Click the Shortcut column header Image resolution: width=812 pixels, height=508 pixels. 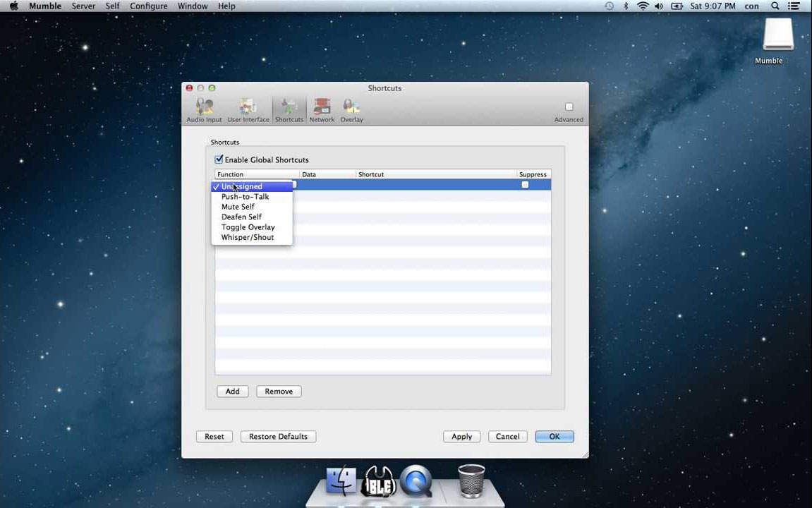click(x=437, y=174)
